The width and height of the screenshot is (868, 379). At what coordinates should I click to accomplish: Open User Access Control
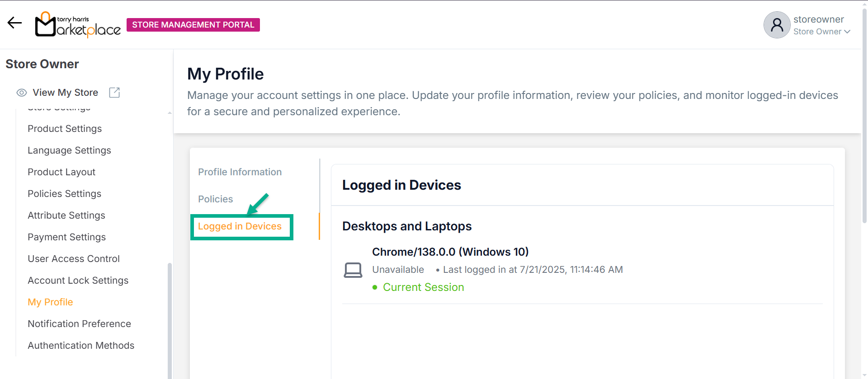74,259
